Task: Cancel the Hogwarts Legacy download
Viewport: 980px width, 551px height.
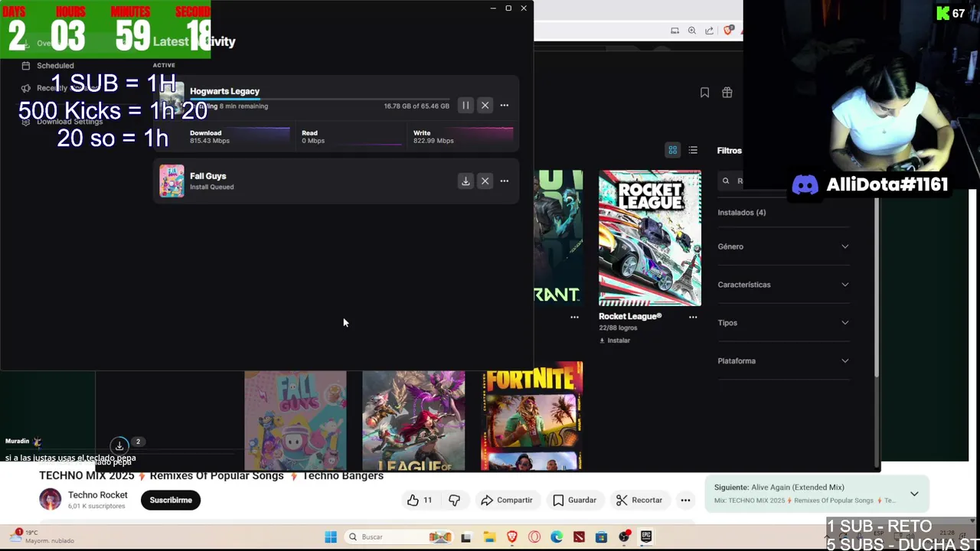Action: tap(485, 106)
